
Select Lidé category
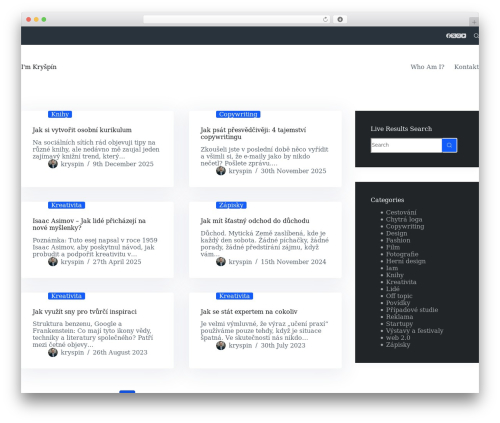(x=393, y=289)
